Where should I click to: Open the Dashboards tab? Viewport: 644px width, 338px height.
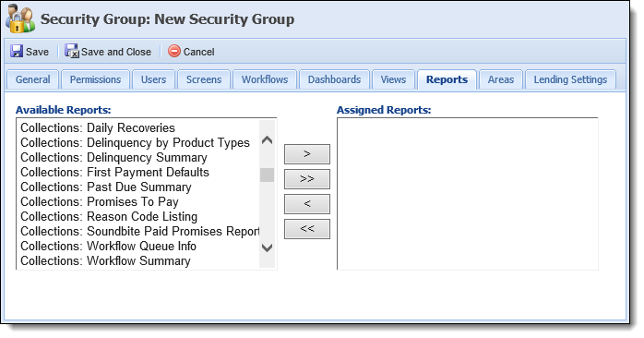click(x=334, y=79)
